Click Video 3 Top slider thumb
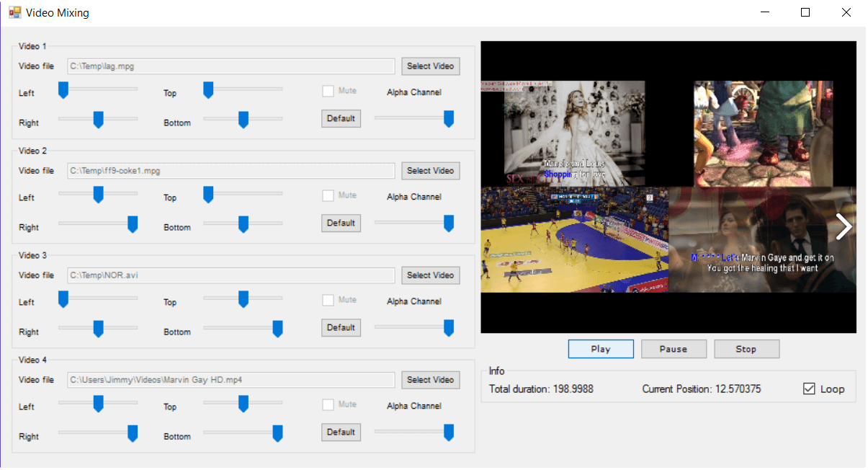Viewport: 868px width, 470px height. (x=243, y=299)
